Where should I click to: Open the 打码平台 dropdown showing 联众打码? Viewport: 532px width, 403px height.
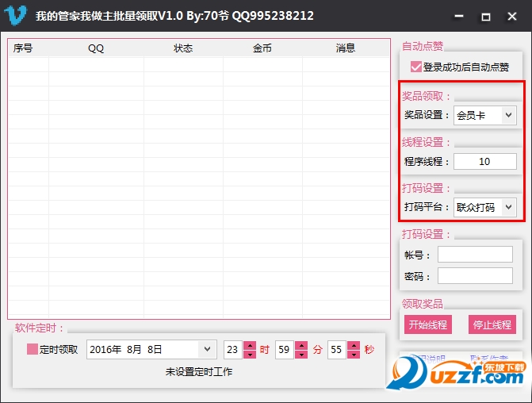click(485, 207)
